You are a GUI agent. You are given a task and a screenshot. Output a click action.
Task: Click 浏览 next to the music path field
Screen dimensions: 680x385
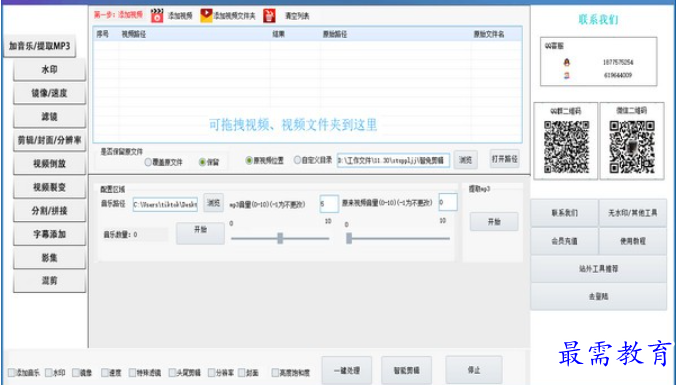(x=213, y=202)
